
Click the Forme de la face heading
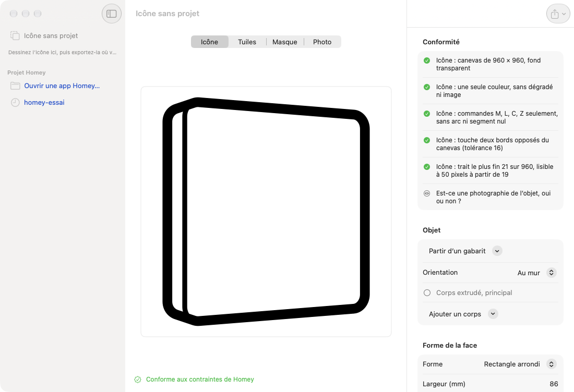450,346
